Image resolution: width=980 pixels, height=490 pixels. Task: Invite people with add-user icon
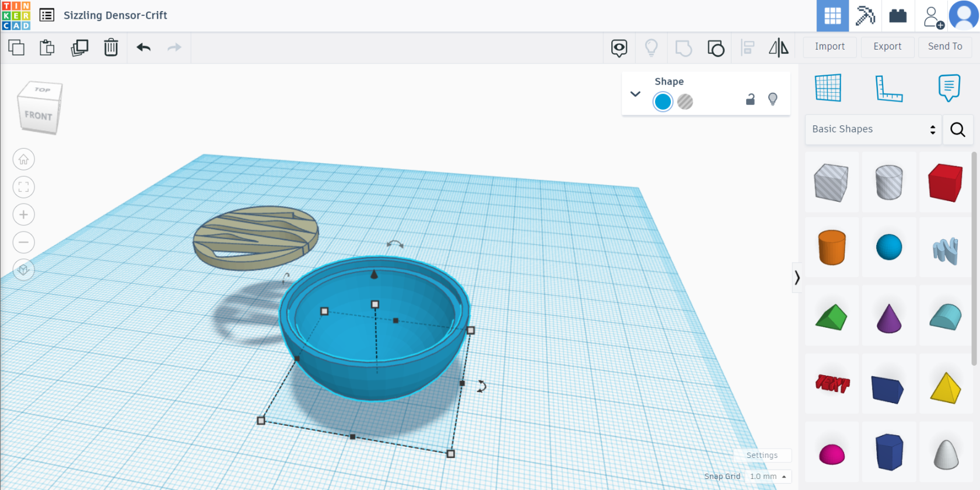(x=933, y=17)
